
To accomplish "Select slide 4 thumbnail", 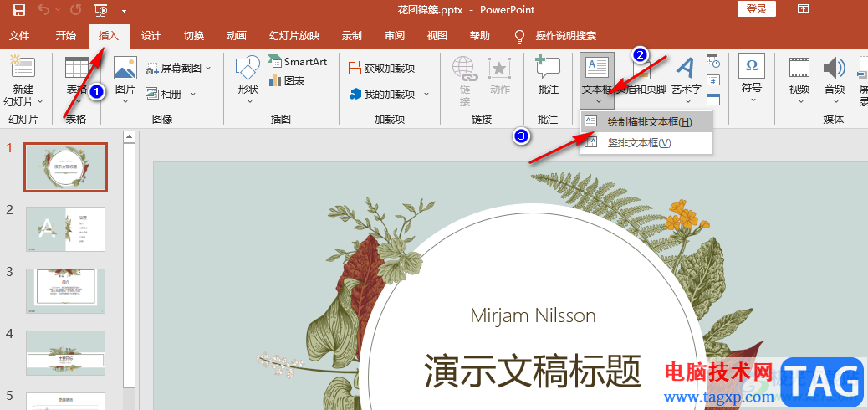I will click(x=65, y=353).
